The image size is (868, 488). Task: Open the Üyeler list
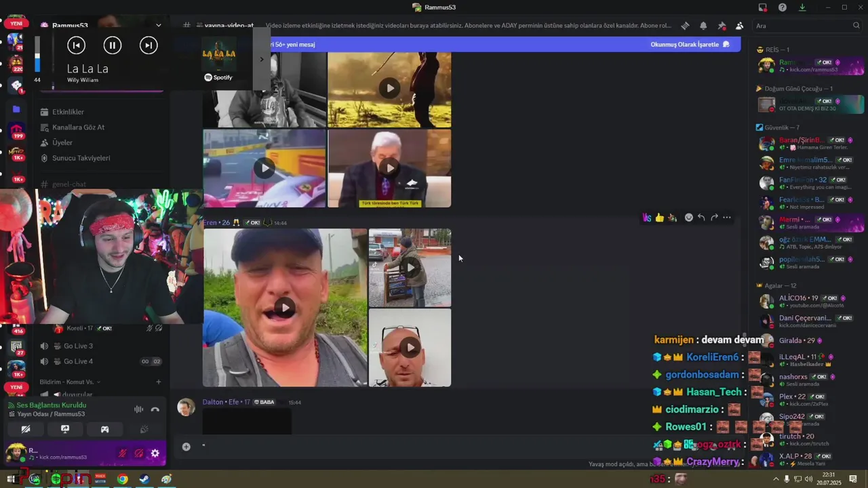coord(62,143)
